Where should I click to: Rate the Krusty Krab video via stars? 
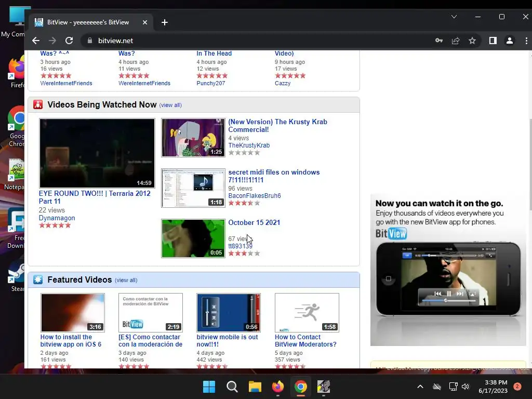click(x=244, y=153)
